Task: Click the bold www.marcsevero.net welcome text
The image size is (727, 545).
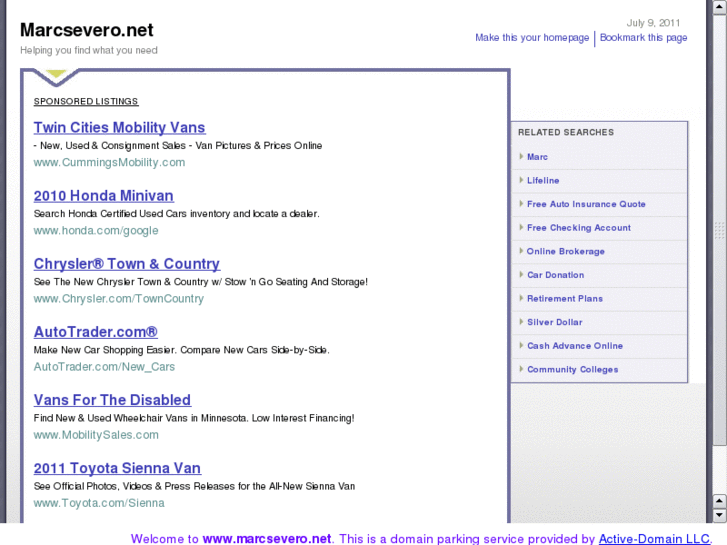Action: (267, 539)
